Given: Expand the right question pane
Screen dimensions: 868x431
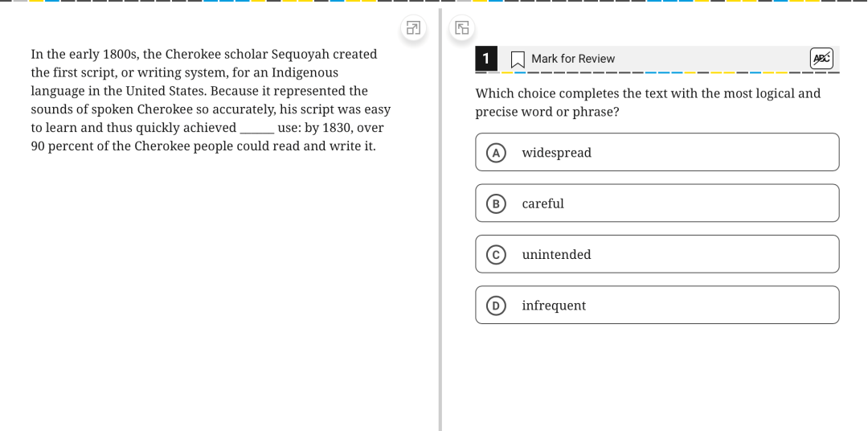Looking at the screenshot, I should [x=461, y=27].
